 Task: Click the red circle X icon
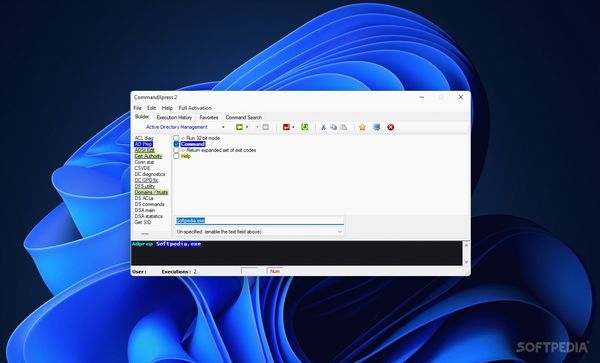click(x=391, y=127)
